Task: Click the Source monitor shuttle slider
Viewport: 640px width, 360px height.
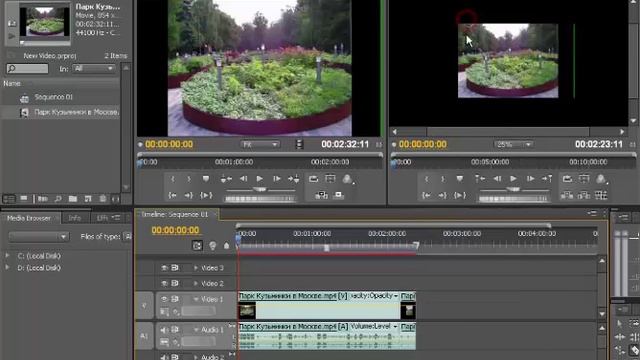Action: click(x=260, y=190)
